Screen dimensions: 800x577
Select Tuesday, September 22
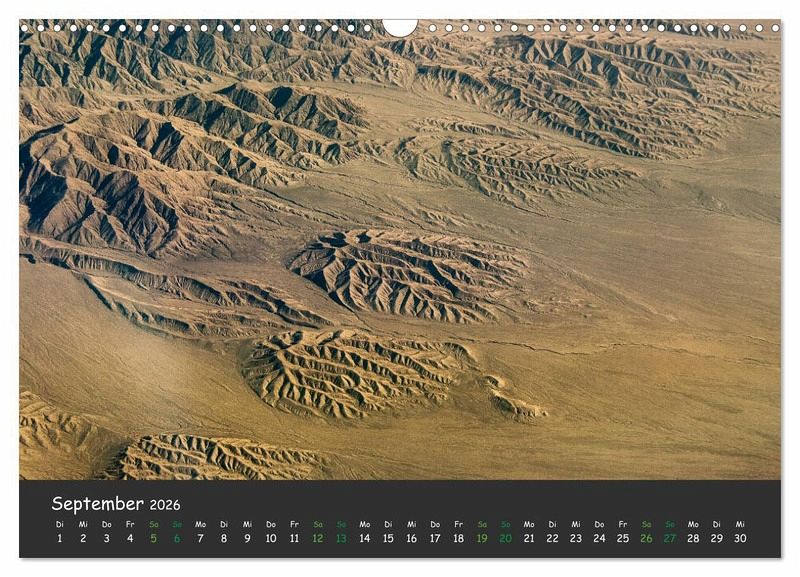click(x=552, y=538)
